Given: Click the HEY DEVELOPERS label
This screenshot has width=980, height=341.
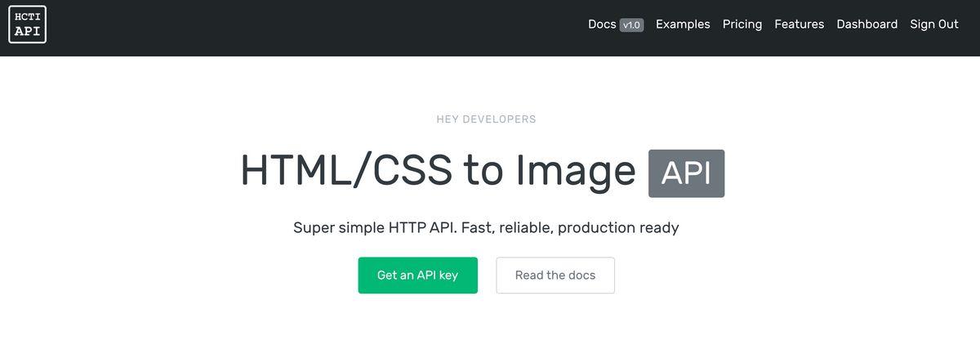Looking at the screenshot, I should (x=486, y=119).
